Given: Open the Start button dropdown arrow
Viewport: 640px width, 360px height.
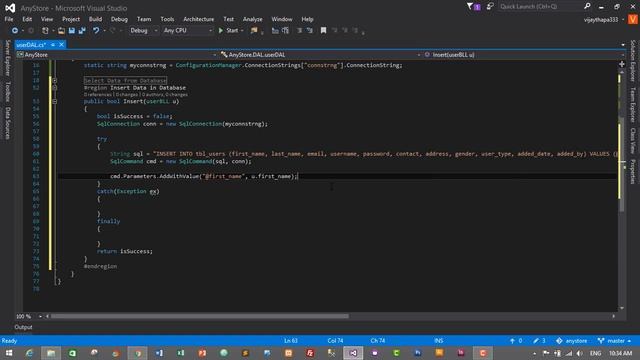Looking at the screenshot, I should tap(242, 31).
